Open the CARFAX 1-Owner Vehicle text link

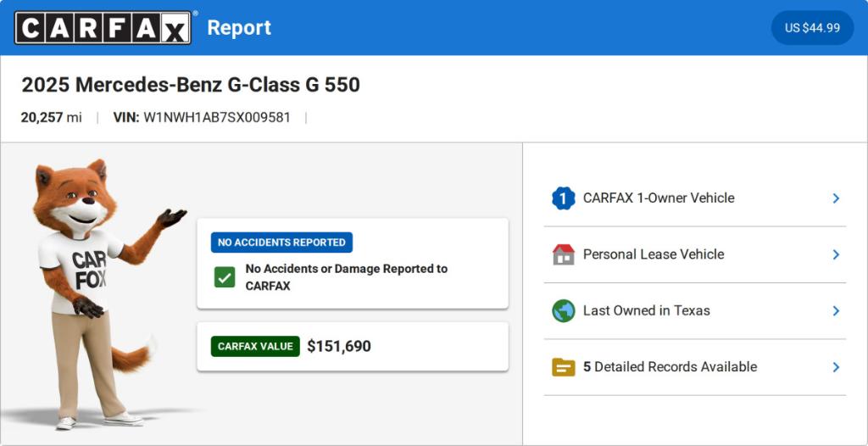click(659, 198)
